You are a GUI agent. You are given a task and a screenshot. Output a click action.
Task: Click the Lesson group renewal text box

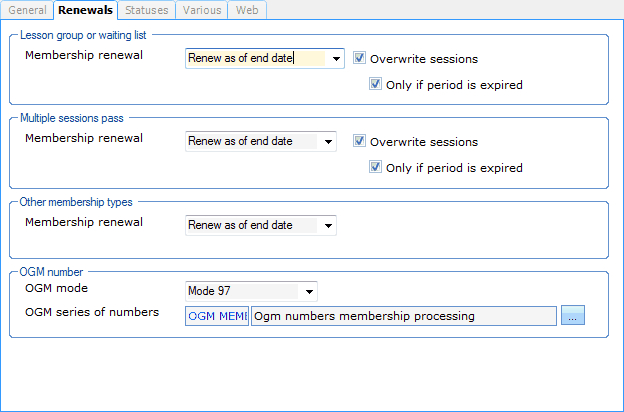[x=256, y=59]
